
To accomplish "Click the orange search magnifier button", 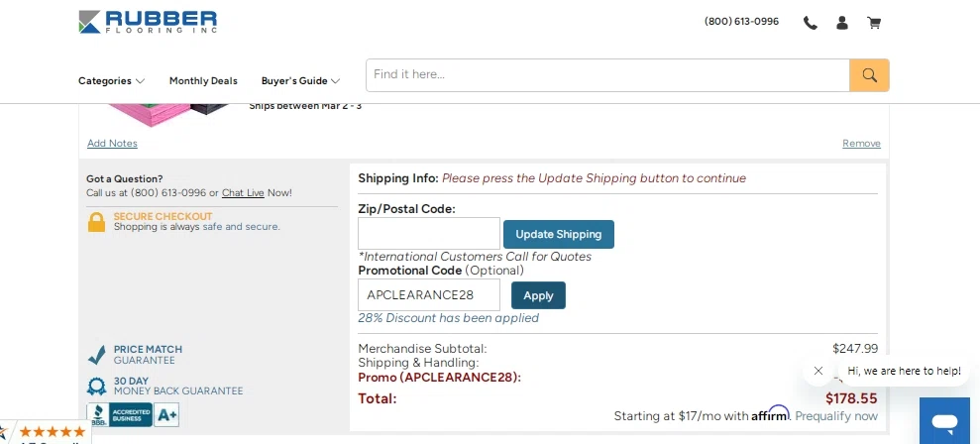I will coord(869,75).
